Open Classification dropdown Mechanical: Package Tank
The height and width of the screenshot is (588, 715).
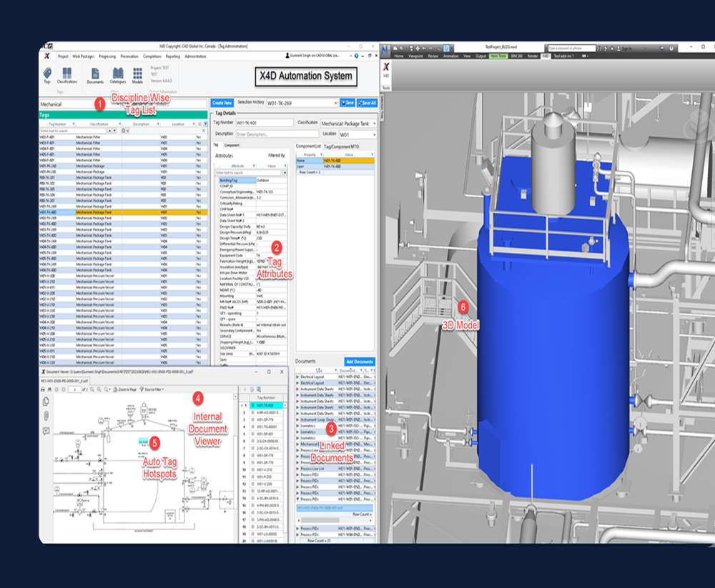[349, 124]
